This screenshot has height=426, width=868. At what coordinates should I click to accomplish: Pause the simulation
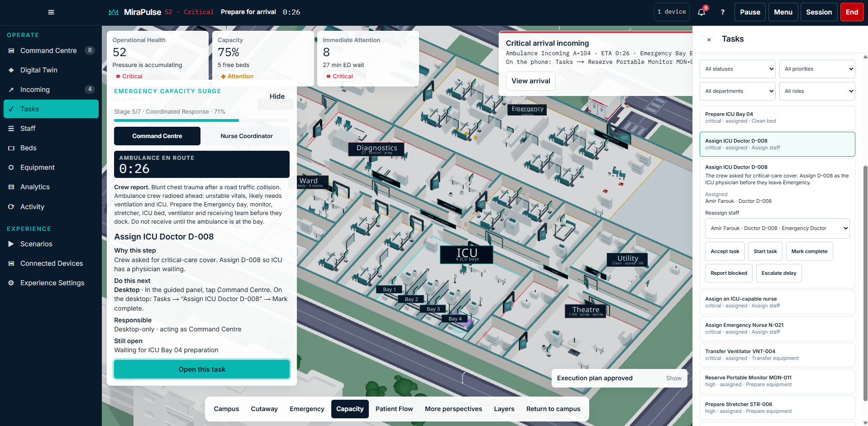(x=750, y=12)
